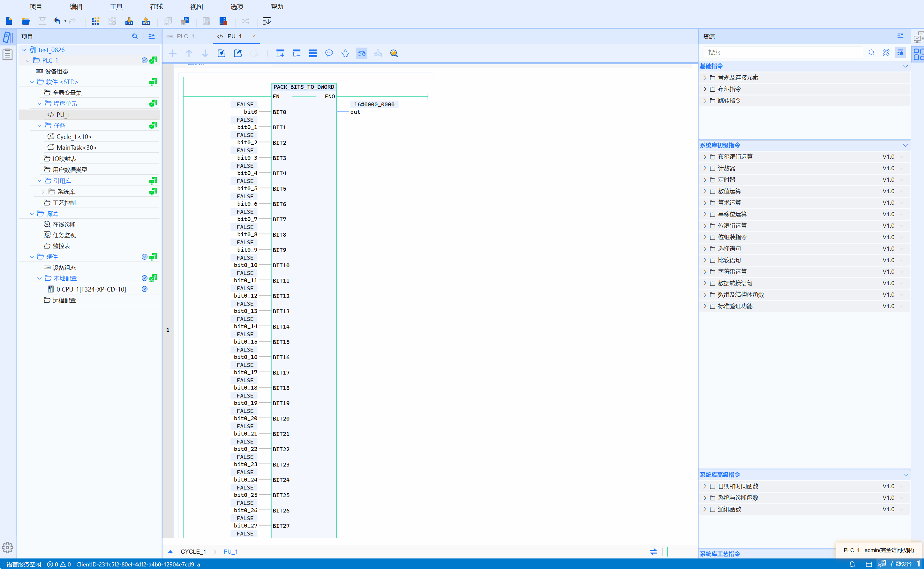924x569 pixels.
Task: Click the orange magnifier search icon in editor
Action: click(x=394, y=53)
